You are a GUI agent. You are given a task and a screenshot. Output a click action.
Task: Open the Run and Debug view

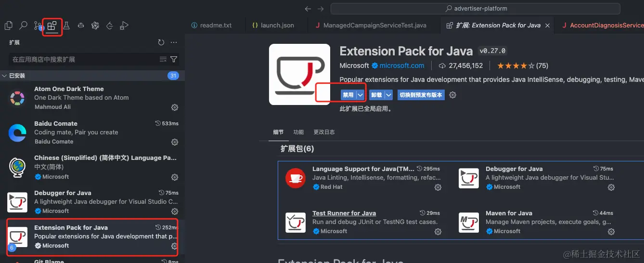(x=124, y=26)
